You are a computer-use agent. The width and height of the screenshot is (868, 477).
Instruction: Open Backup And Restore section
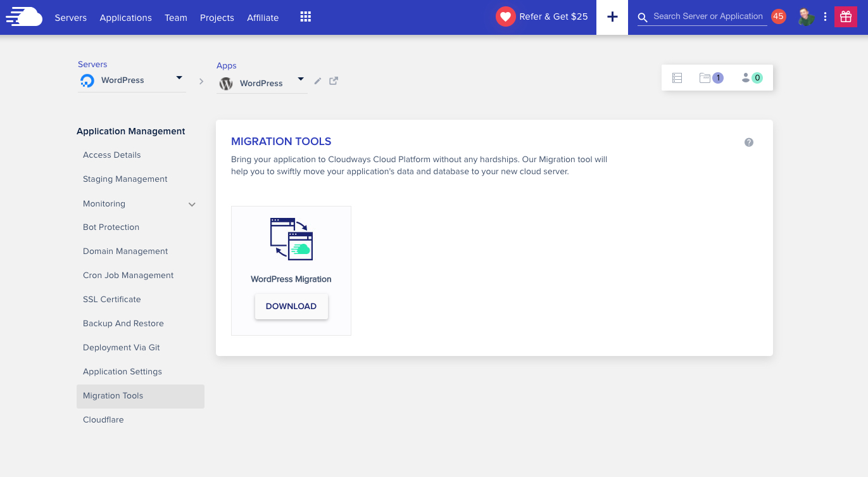123,324
